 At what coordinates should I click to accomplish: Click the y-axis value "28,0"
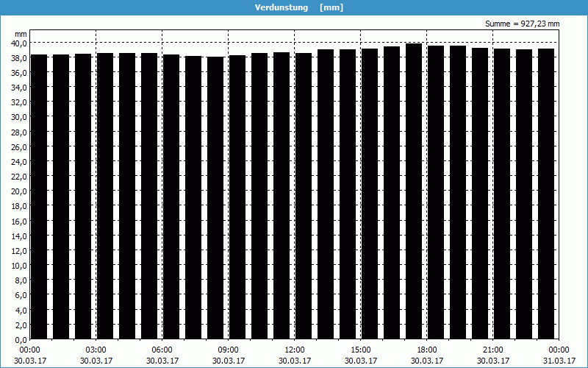click(x=19, y=132)
